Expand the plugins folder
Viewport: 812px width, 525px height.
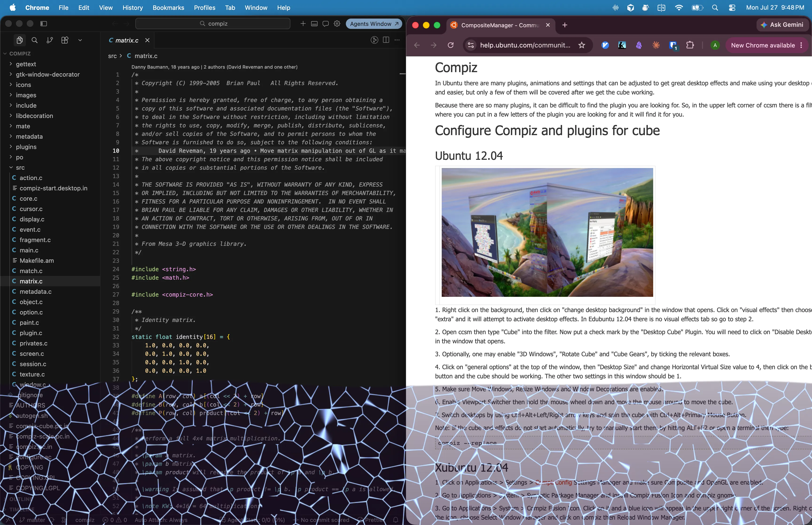(x=51, y=147)
